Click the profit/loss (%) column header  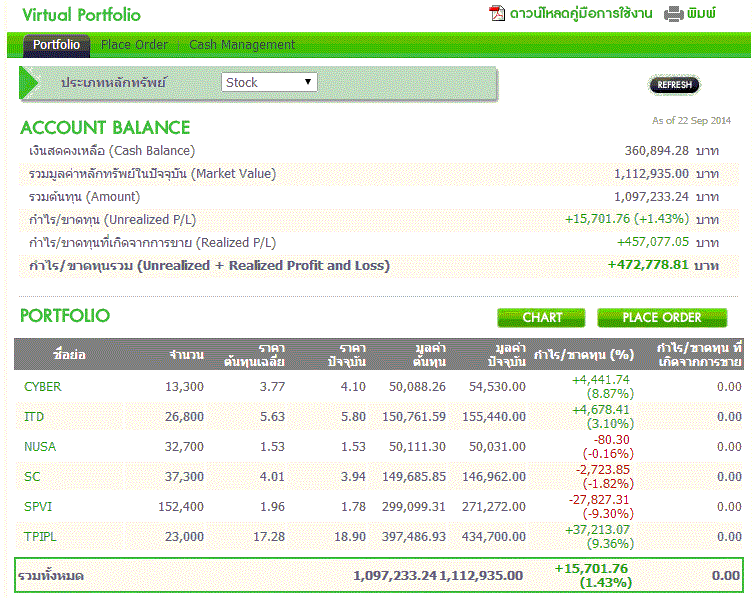(585, 355)
